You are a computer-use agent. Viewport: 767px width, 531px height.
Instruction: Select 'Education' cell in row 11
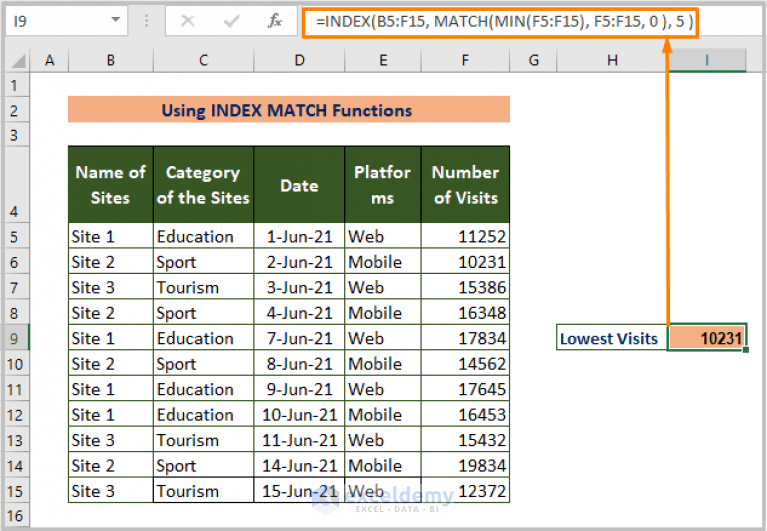point(203,389)
